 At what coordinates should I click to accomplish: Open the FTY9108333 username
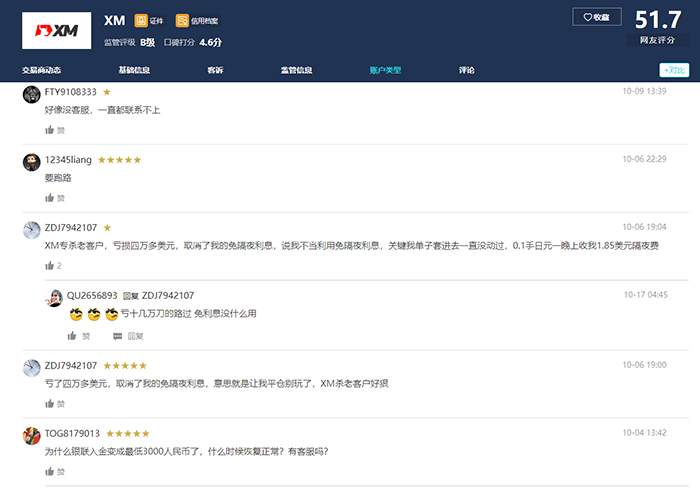tap(71, 92)
